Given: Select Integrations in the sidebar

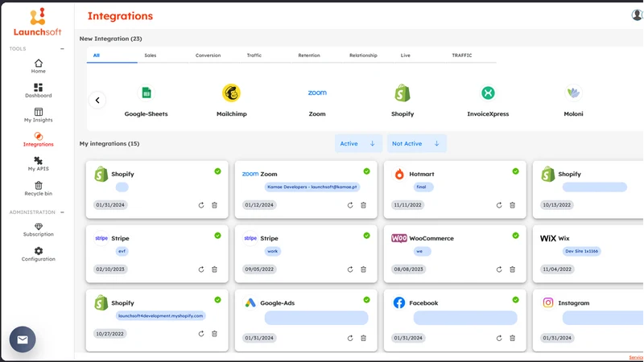Looking at the screenshot, I should [38, 139].
